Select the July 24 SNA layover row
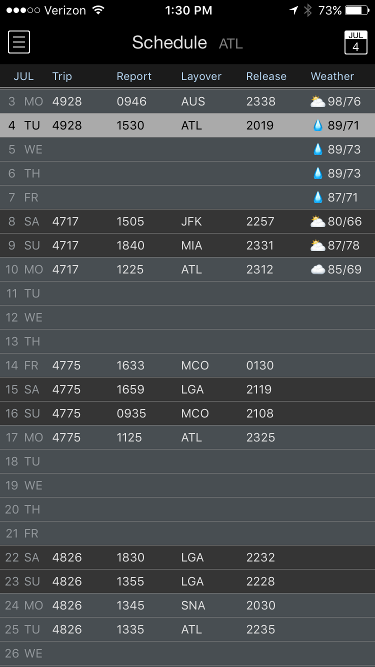375x667 pixels. [188, 605]
